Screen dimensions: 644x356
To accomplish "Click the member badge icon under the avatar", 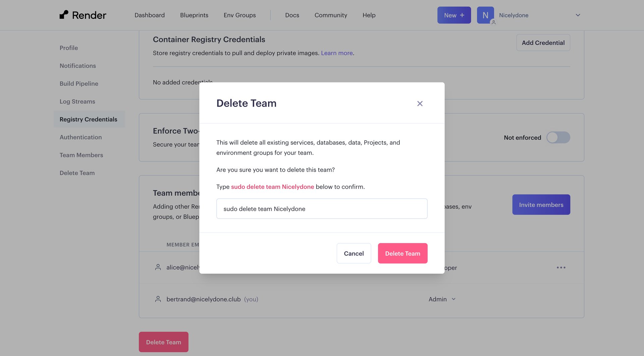I will click(x=493, y=22).
